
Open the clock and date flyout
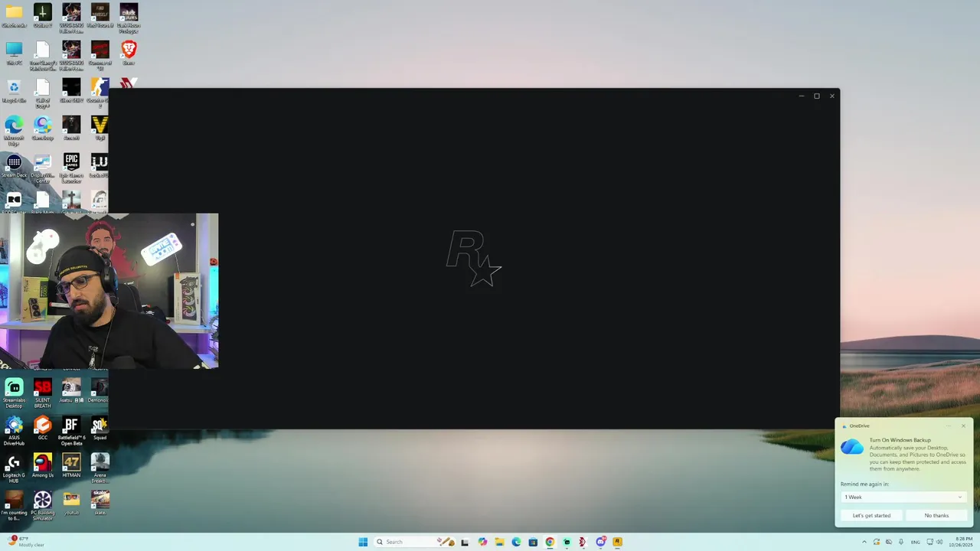[960, 542]
